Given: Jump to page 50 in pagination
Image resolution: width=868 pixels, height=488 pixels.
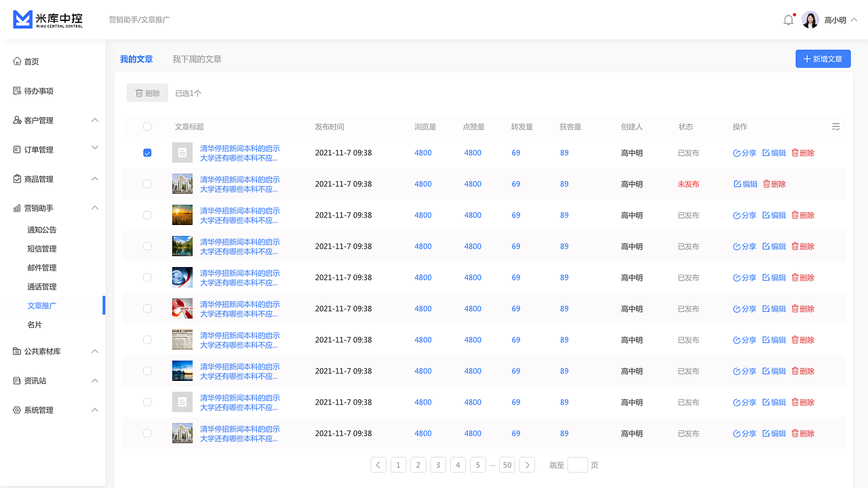Looking at the screenshot, I should (507, 465).
